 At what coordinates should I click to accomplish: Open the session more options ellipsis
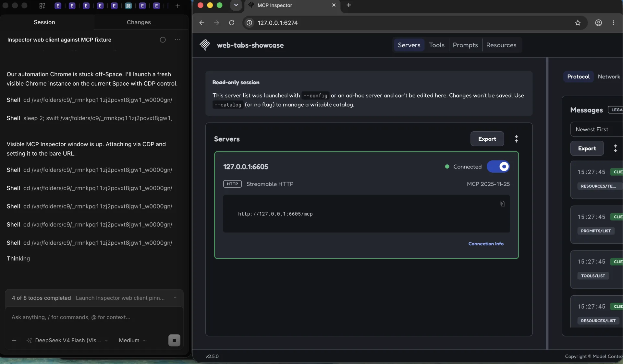point(177,40)
